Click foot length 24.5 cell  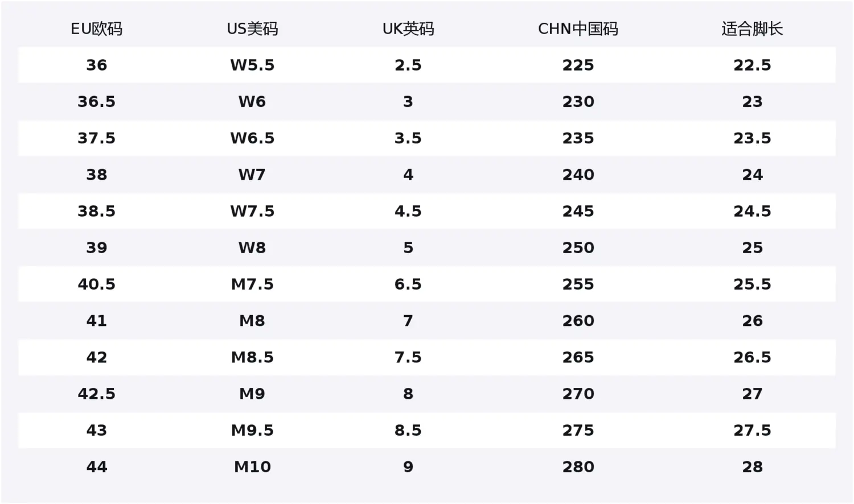[752, 211]
